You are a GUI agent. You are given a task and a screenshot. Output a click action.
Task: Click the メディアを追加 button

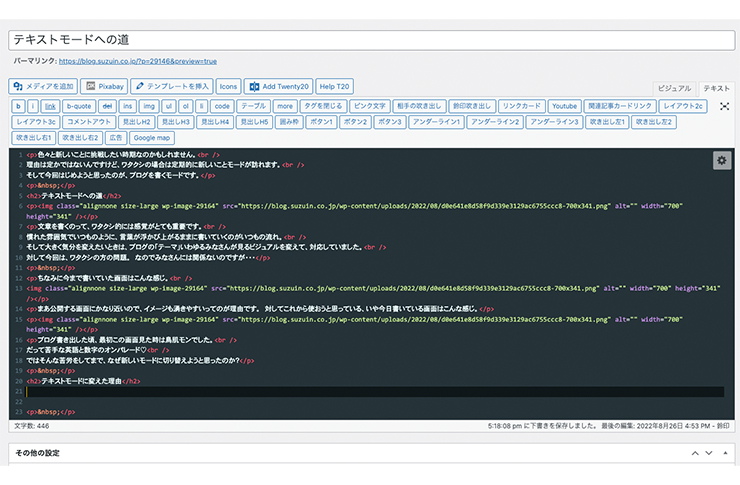[42, 87]
